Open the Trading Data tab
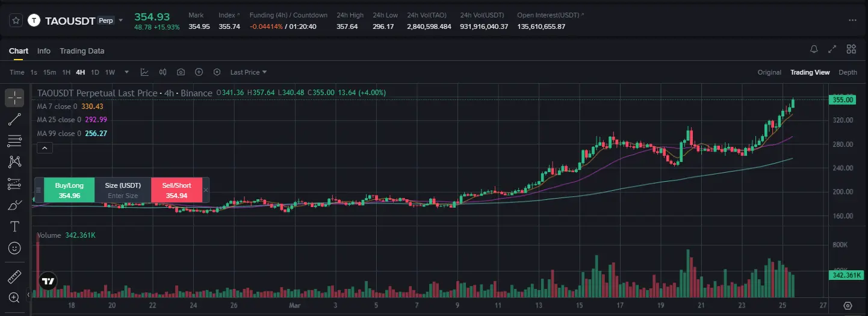868x316 pixels. point(82,51)
